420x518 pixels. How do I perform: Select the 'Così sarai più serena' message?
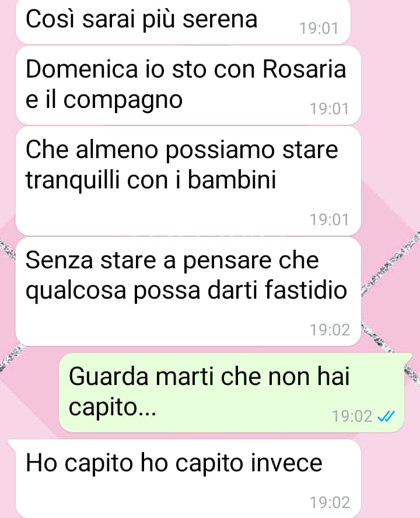point(183,22)
